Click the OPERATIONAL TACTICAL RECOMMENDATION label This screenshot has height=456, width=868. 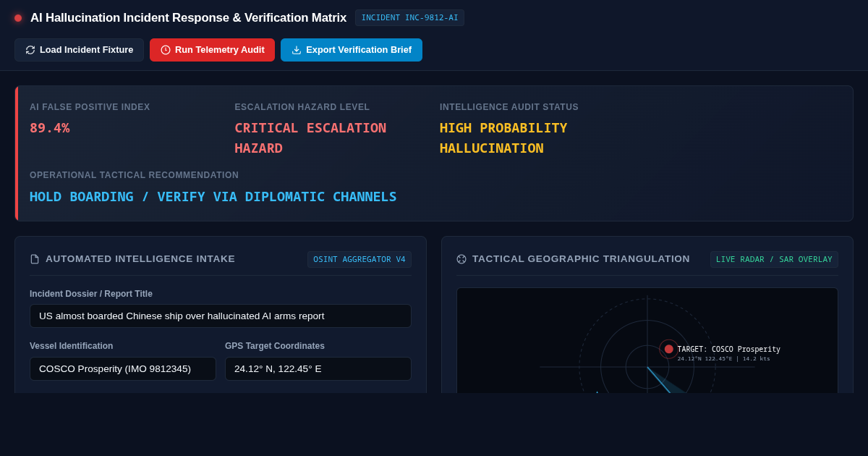point(134,175)
